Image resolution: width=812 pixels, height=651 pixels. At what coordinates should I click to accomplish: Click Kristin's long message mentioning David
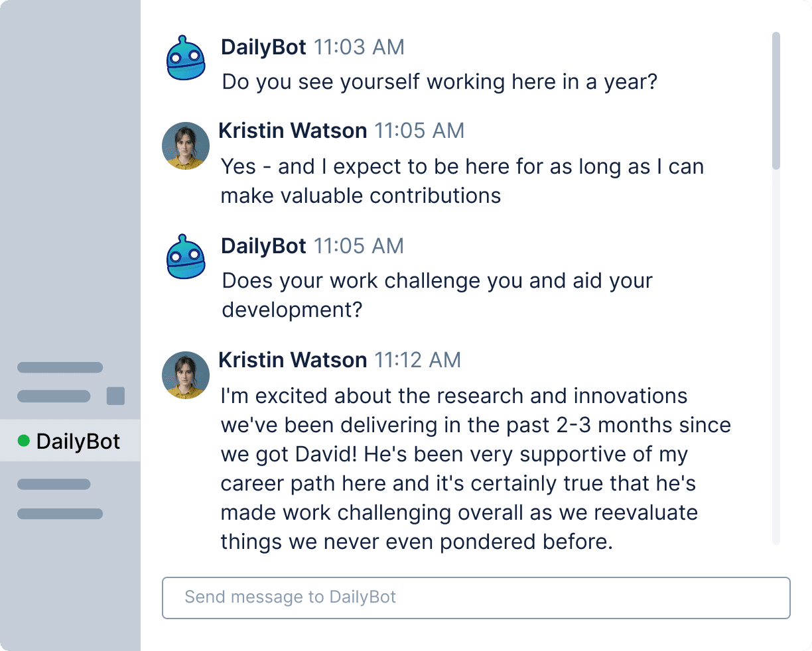click(x=475, y=469)
